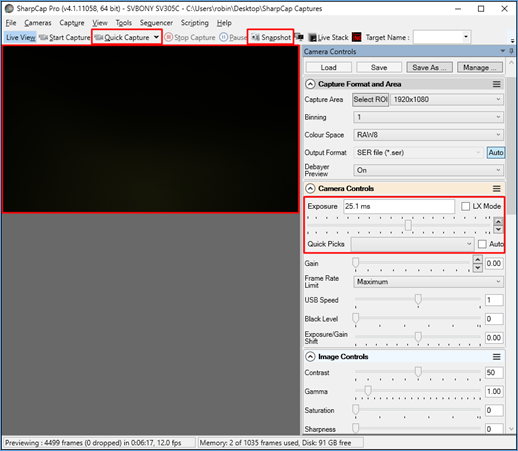Viewport: 518px width, 451px height.
Task: Click the Pause capture icon
Action: (x=224, y=37)
